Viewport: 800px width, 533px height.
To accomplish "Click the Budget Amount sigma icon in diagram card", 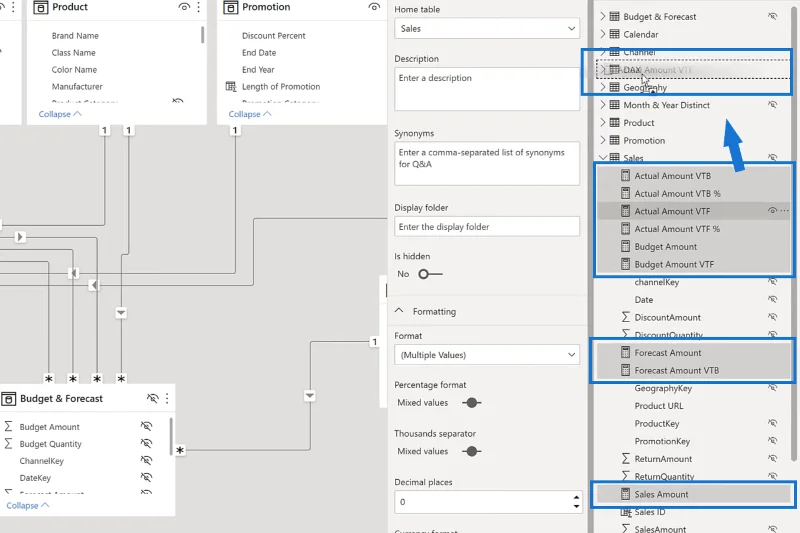I will coord(8,426).
